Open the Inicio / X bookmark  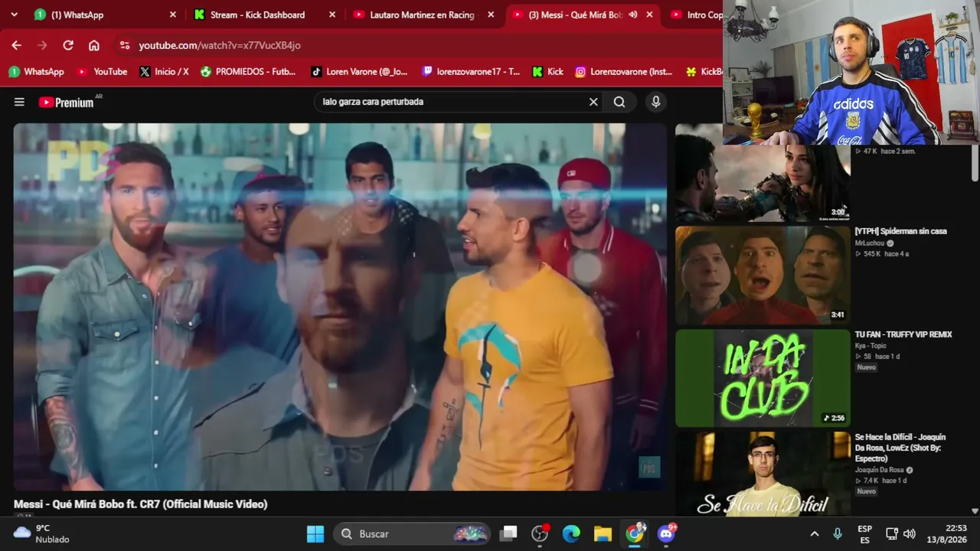(164, 71)
